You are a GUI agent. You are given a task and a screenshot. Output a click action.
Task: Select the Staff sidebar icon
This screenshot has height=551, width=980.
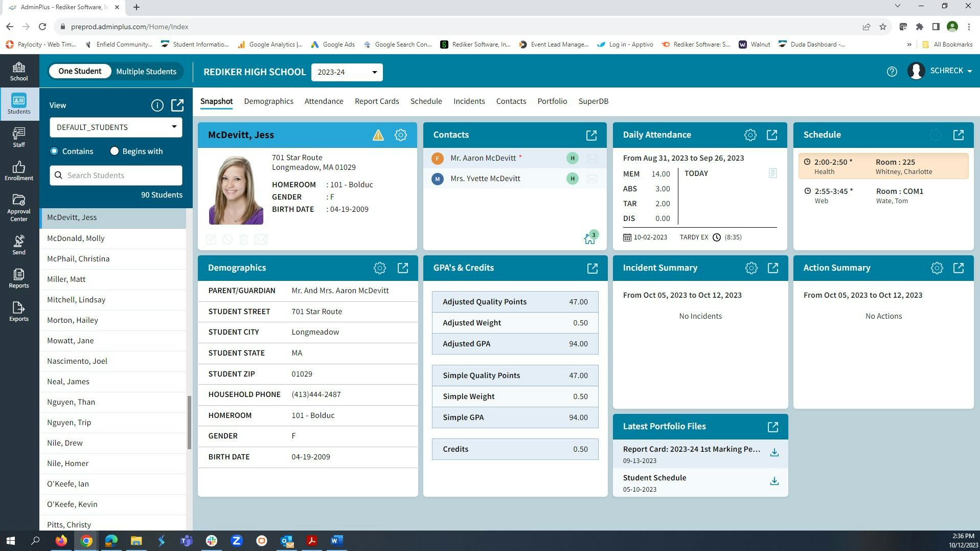[18, 137]
